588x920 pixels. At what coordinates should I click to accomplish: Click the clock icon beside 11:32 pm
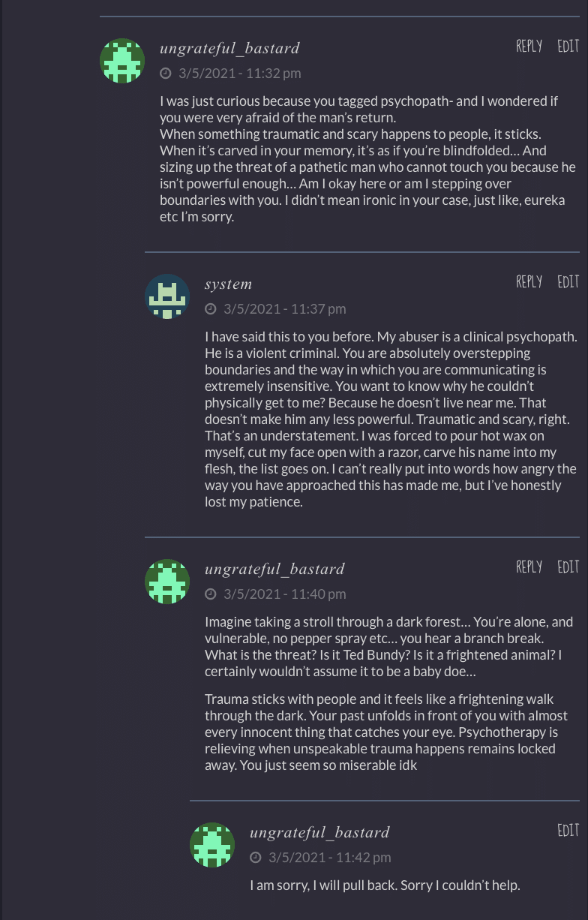coord(166,74)
